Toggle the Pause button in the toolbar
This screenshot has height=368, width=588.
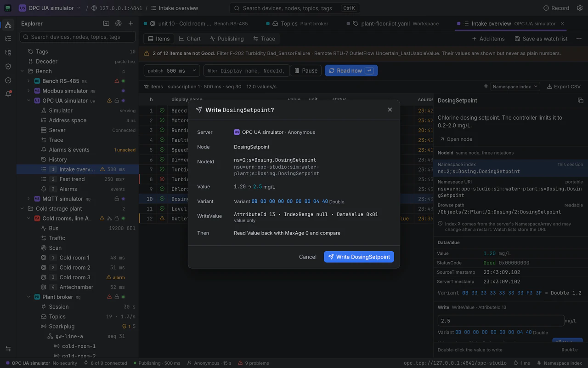tap(306, 70)
